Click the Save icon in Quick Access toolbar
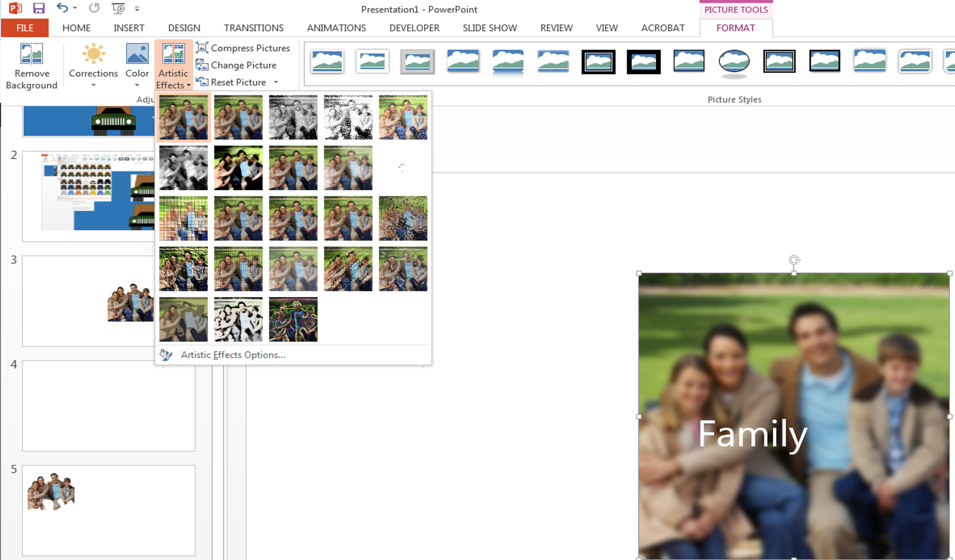955x560 pixels. click(39, 8)
